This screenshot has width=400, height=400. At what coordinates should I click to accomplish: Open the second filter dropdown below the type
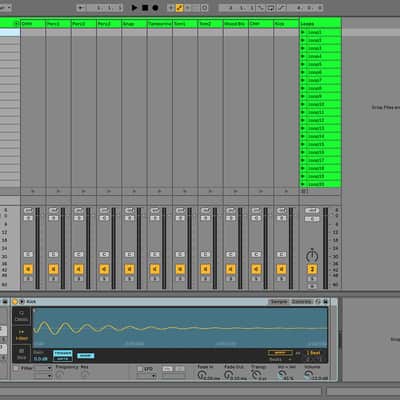pyautogui.click(x=43, y=376)
